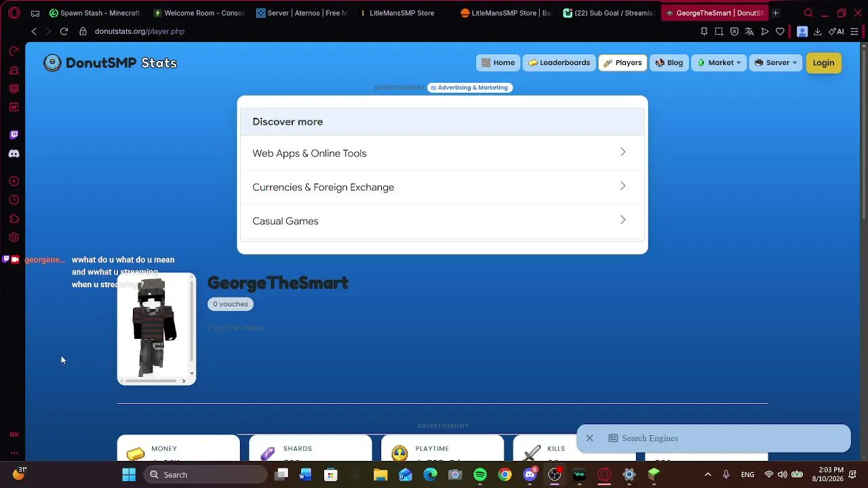
Task: Open the Player sidebar icon
Action: 14,181
